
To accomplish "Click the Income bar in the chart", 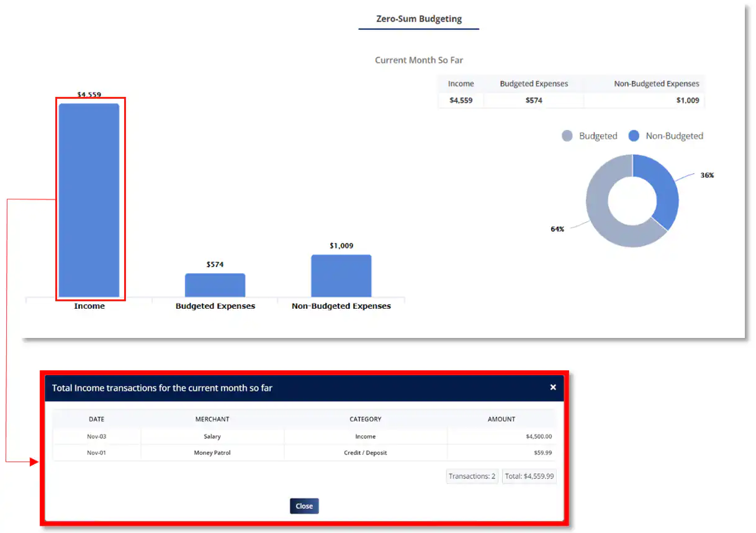I will [x=89, y=200].
